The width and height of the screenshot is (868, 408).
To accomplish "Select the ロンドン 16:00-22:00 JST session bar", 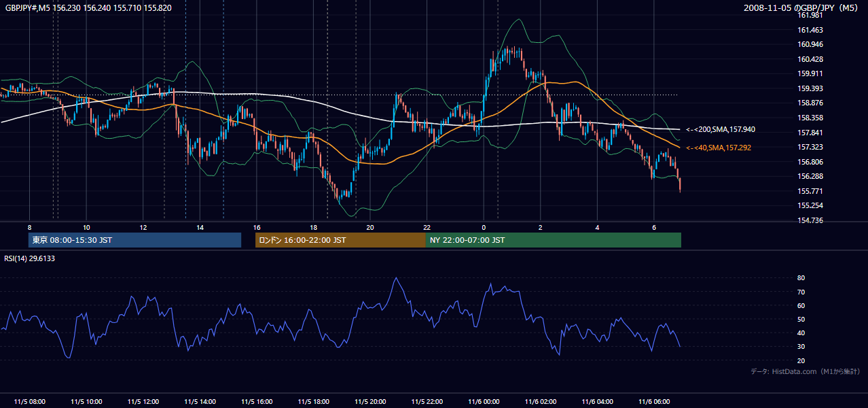I will coord(340,240).
